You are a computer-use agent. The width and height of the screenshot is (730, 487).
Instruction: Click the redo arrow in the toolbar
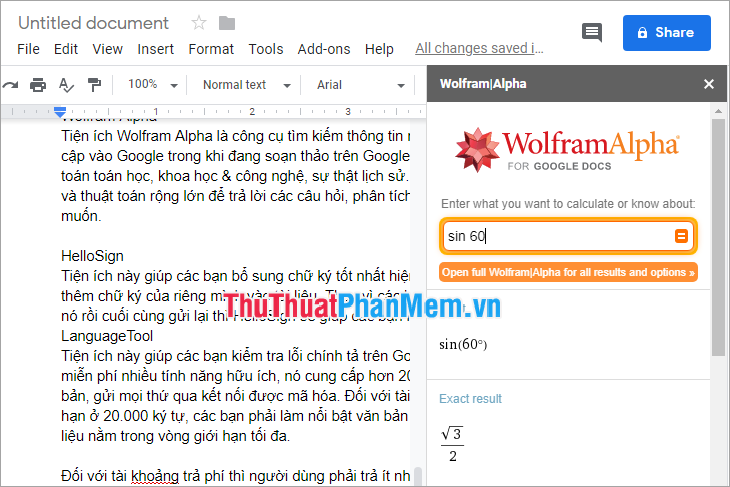click(10, 85)
